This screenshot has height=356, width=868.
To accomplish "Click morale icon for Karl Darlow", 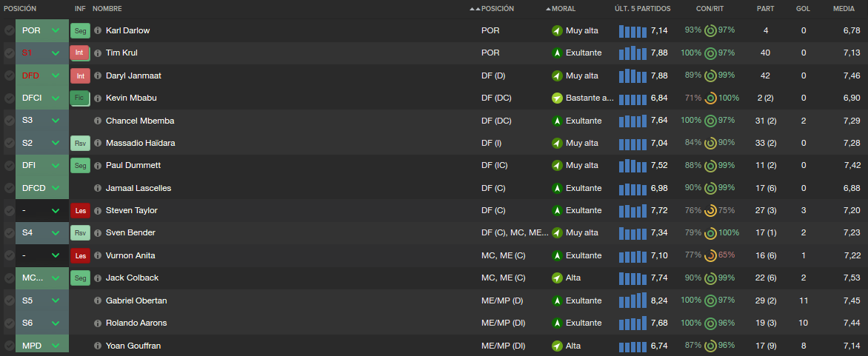I will click(557, 31).
